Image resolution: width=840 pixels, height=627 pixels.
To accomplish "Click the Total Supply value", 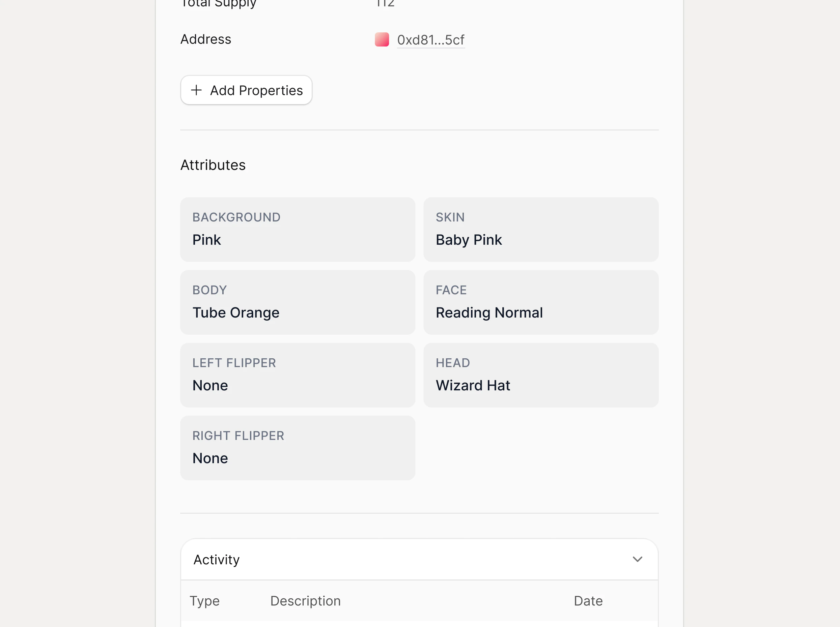I will 385,3.
